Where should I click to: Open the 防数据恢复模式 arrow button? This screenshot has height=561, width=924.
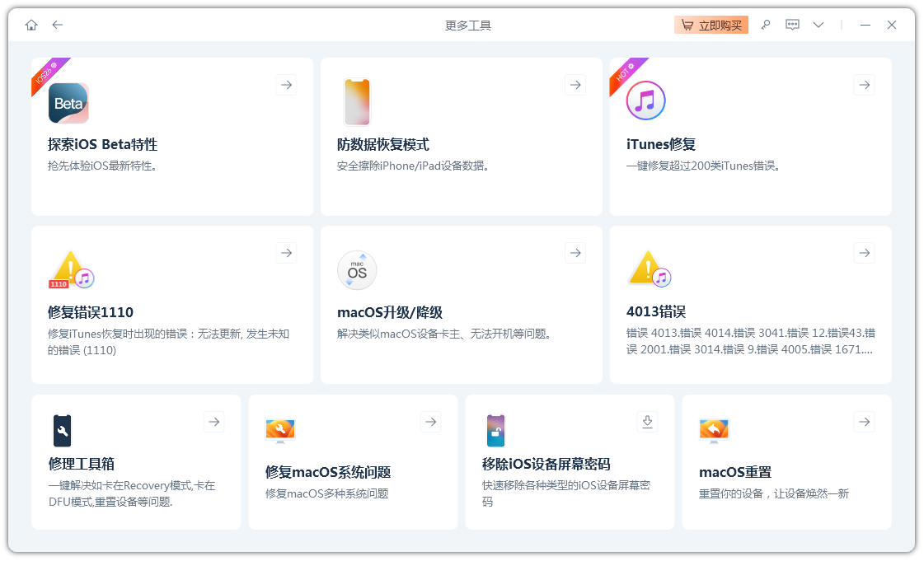(575, 84)
